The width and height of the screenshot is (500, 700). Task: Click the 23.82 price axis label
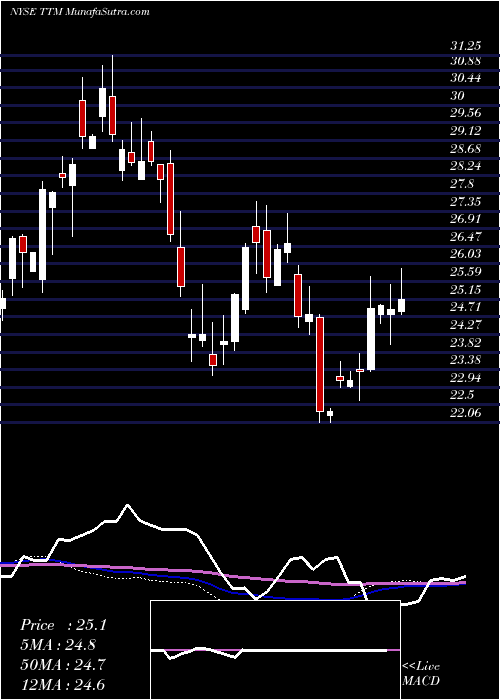(x=465, y=342)
